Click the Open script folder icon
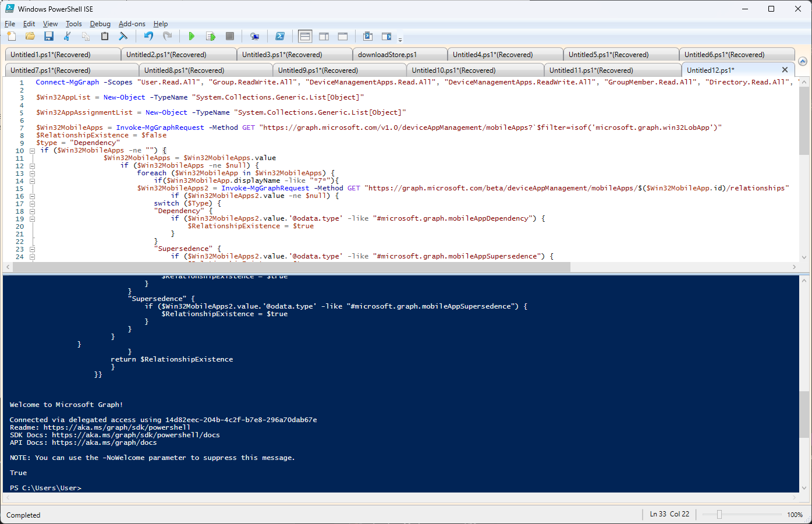Screen dimensions: 812x524 tap(30, 36)
